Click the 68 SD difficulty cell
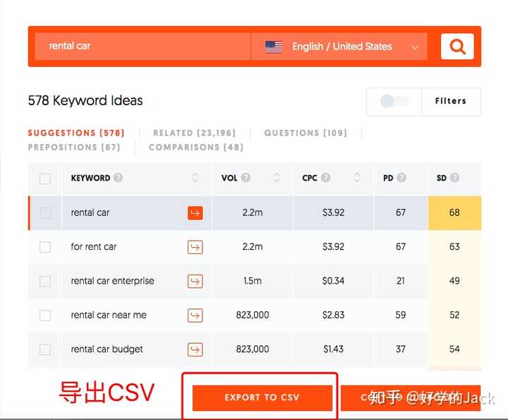Image resolution: width=508 pixels, height=420 pixels. [x=454, y=213]
